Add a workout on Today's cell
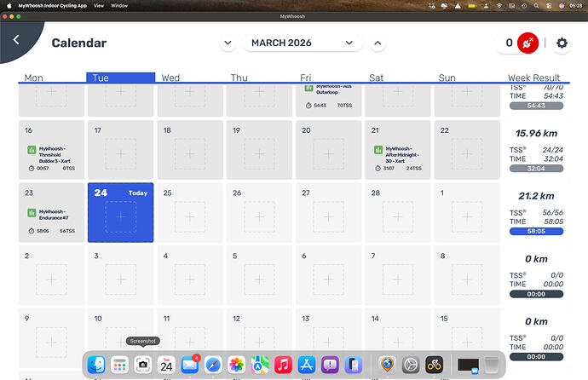Screen dimensions: 588x380 point(120,217)
